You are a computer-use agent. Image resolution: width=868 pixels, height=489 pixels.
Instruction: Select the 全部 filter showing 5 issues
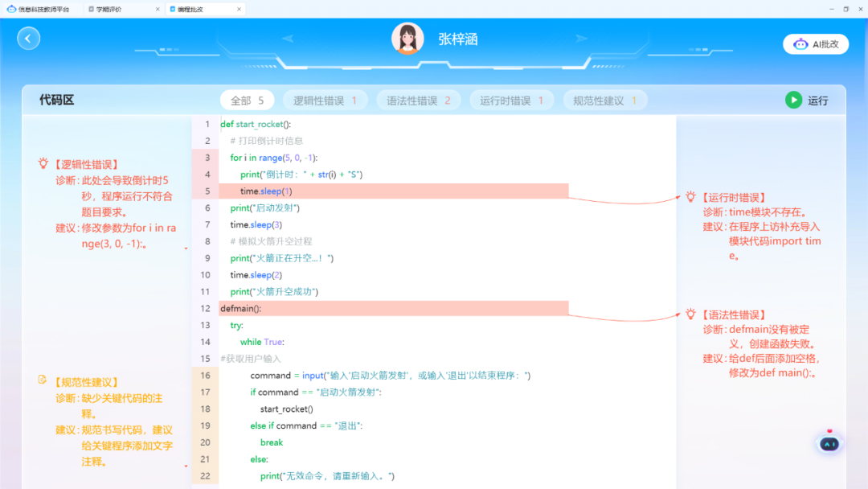pyautogui.click(x=247, y=100)
